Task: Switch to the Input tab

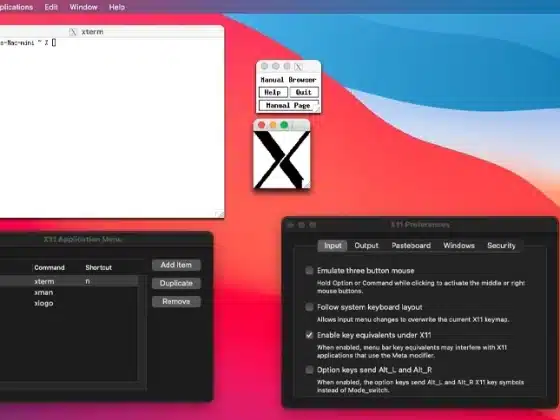Action: (x=332, y=246)
